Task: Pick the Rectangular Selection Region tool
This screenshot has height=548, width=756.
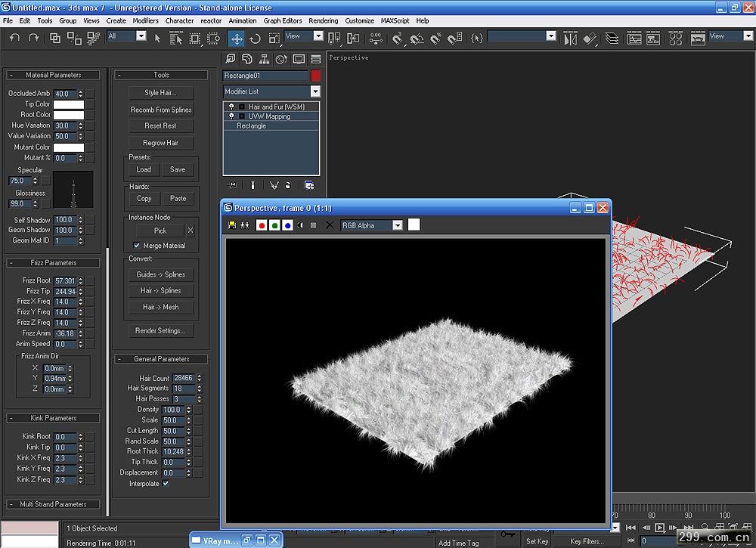Action: 195,38
